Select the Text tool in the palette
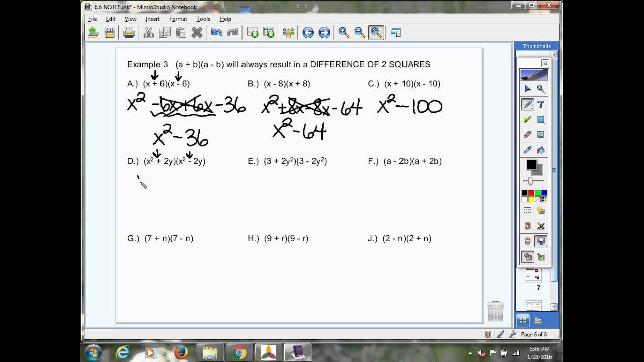The image size is (644, 362). [541, 105]
